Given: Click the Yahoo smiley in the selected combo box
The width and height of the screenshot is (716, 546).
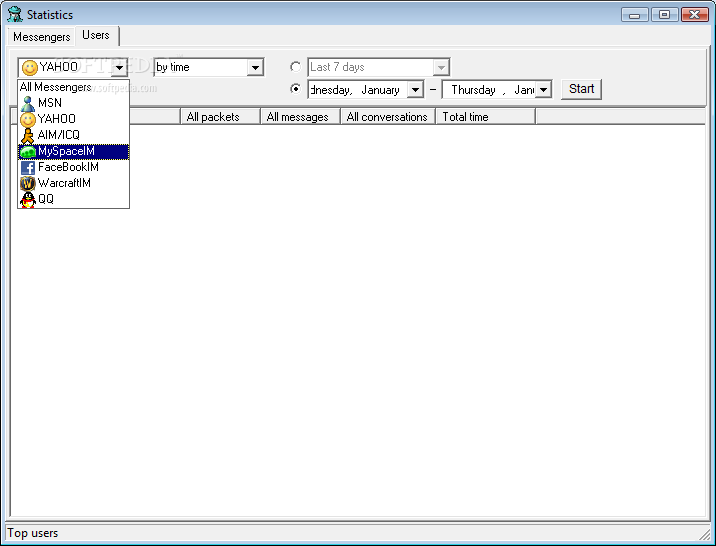Looking at the screenshot, I should pyautogui.click(x=30, y=68).
